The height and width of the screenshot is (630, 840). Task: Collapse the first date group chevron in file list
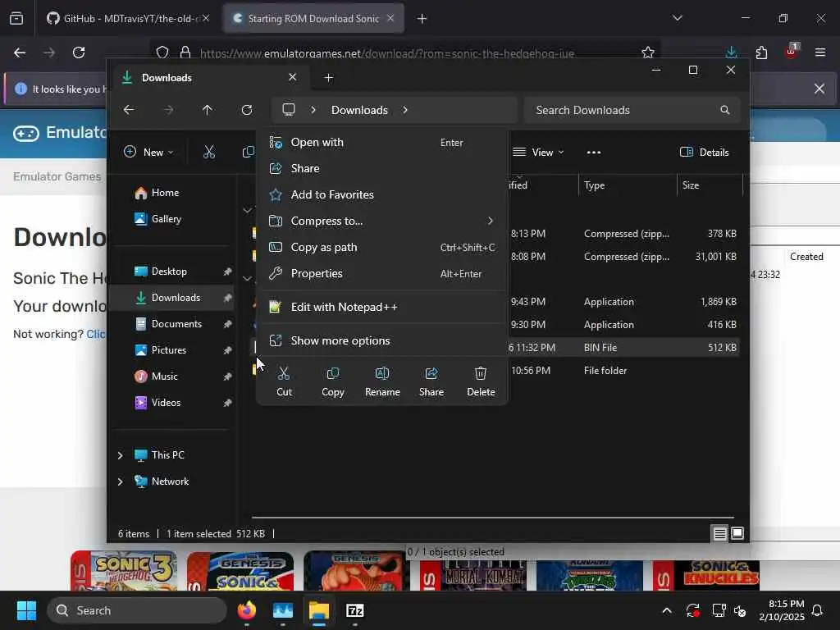(x=247, y=210)
